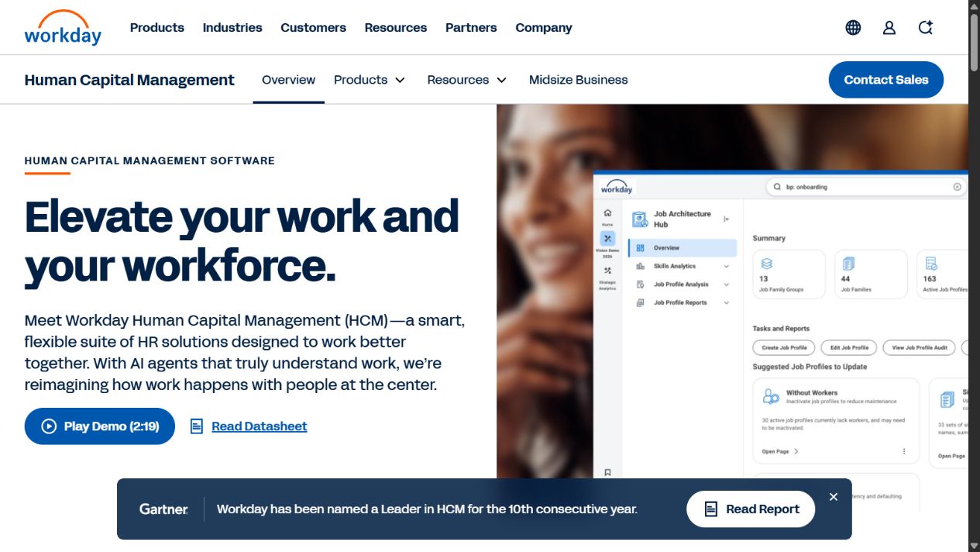Image resolution: width=980 pixels, height=552 pixels.
Task: Click the Job Profile Reports icon
Action: tap(641, 303)
